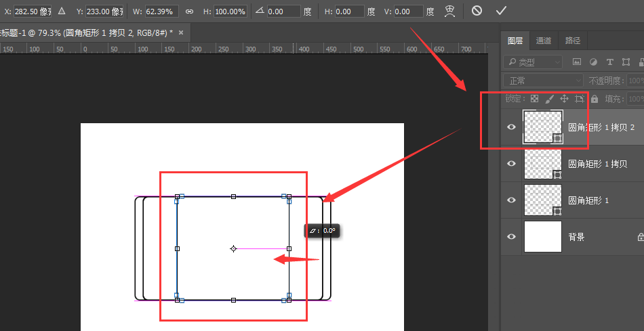
Task: Lock position move icon
Action: pyautogui.click(x=564, y=98)
